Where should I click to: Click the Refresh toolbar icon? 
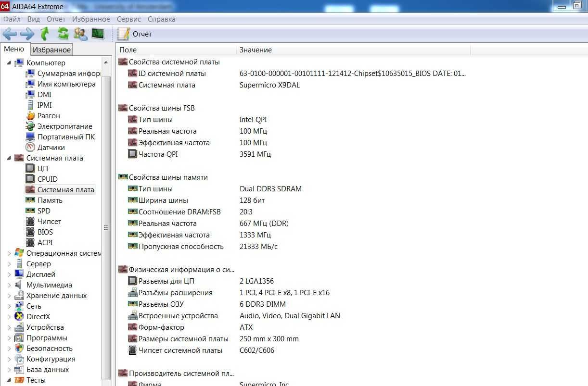[x=63, y=34]
